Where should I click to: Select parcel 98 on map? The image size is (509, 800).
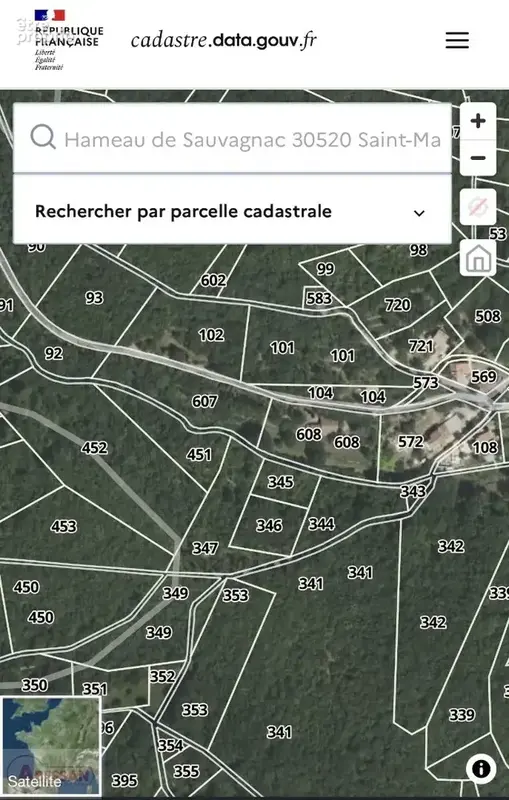point(419,250)
